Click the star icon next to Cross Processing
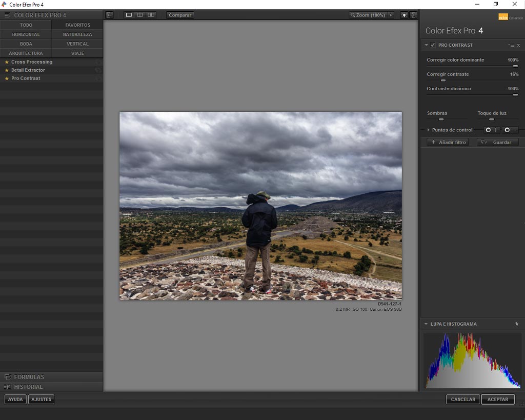 click(x=7, y=62)
